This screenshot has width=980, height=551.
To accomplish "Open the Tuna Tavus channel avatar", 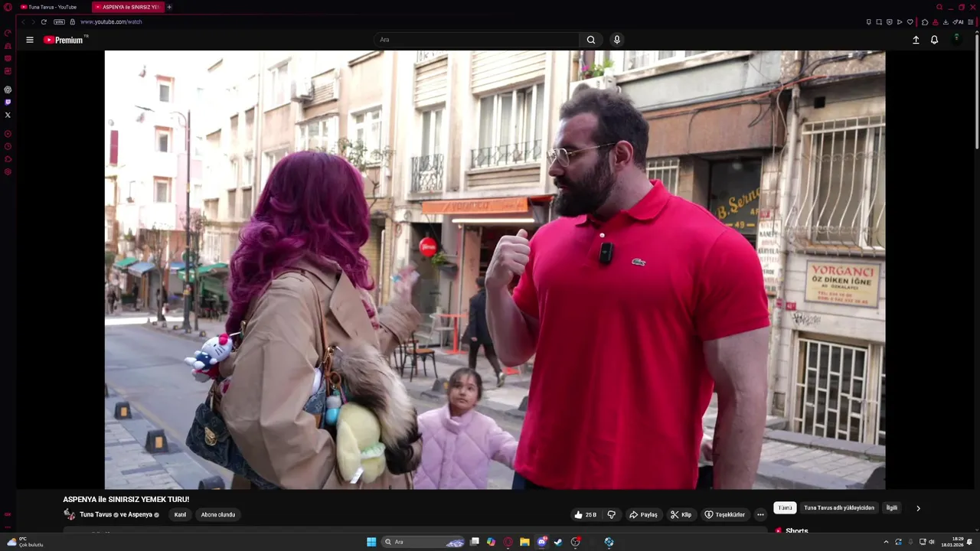I will [x=70, y=515].
